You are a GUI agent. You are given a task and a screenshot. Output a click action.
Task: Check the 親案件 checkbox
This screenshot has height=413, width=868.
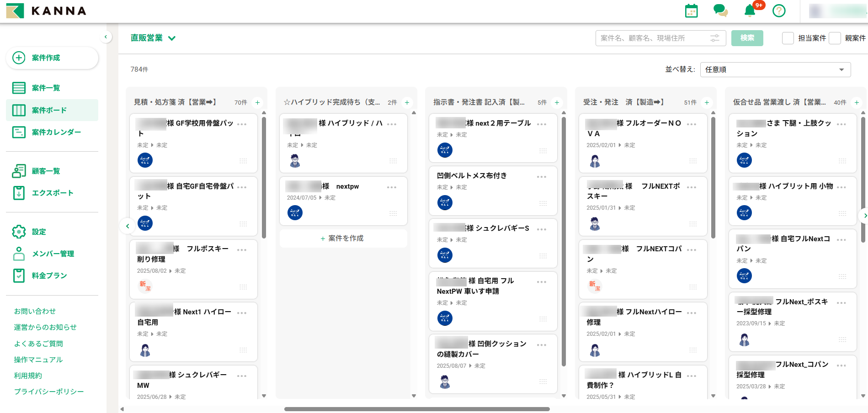tap(835, 38)
